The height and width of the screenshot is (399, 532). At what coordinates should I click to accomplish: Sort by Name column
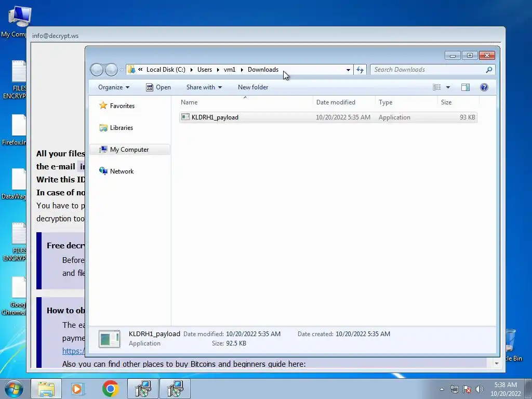245,102
